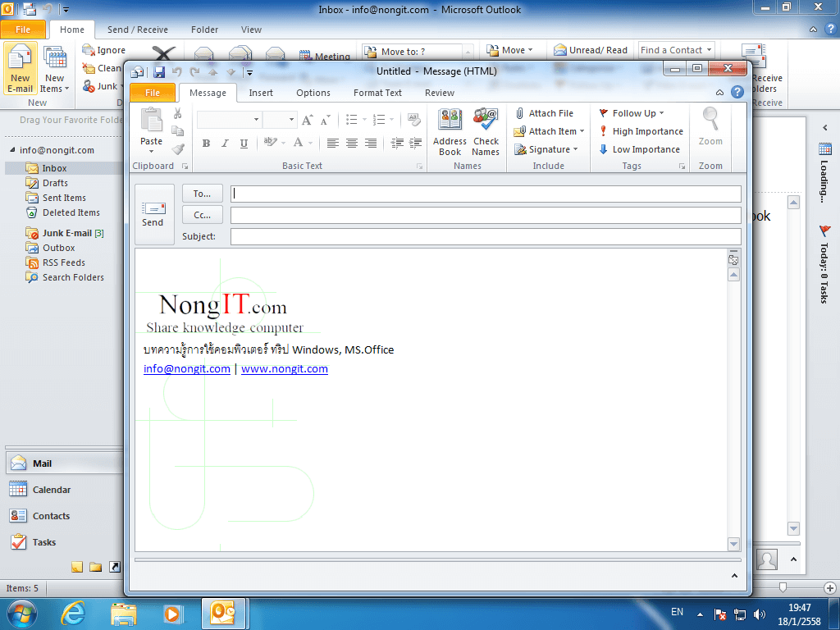Open the Folder List icon in navigation pane
The image size is (840, 630).
(96, 567)
